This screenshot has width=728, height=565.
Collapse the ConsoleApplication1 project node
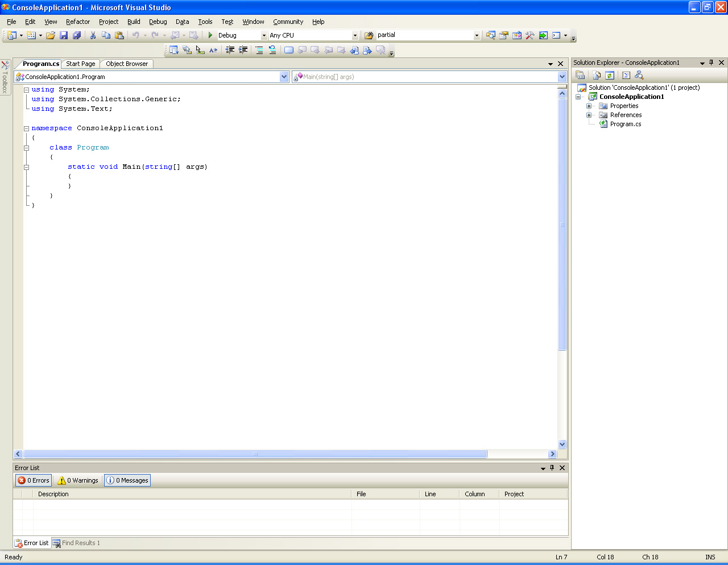click(578, 97)
